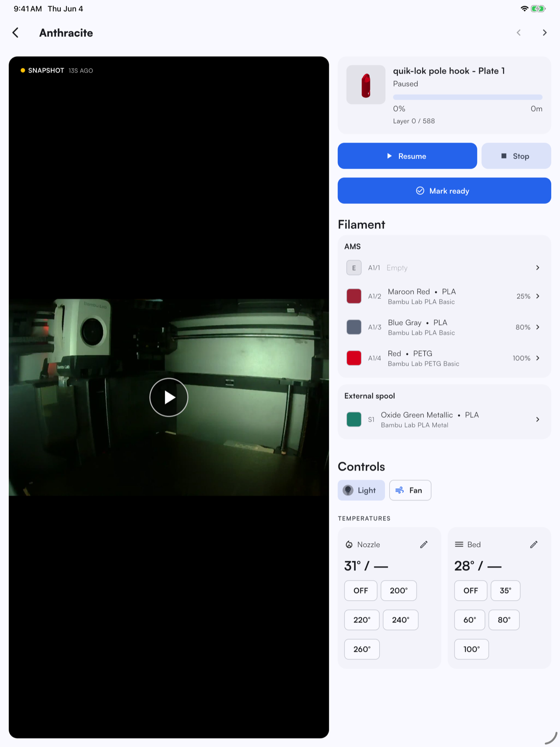Screen dimensions: 560x747
Task: Set Nozzle temperature to 240°
Action: pyautogui.click(x=401, y=620)
